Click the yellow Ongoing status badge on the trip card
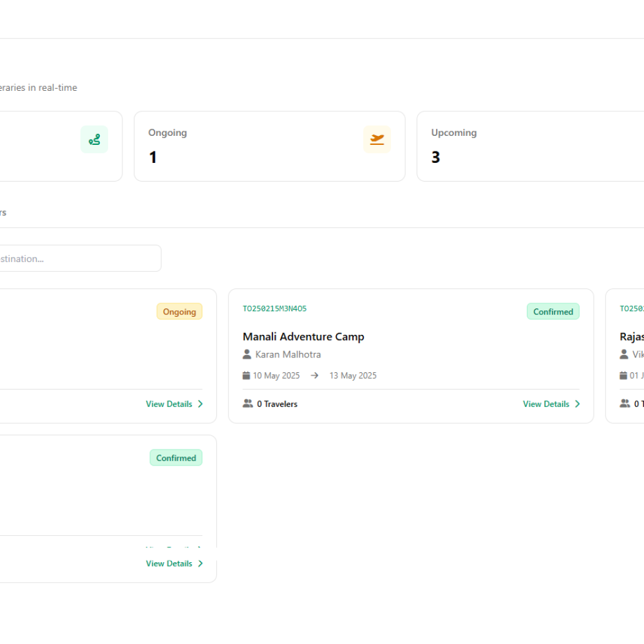Image resolution: width=644 pixels, height=644 pixels. pyautogui.click(x=180, y=311)
